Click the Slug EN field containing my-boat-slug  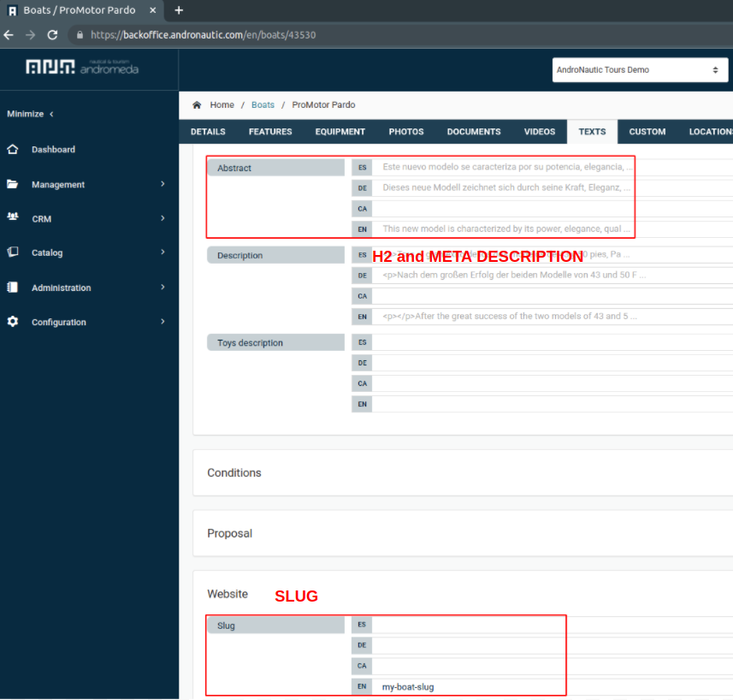click(x=552, y=686)
